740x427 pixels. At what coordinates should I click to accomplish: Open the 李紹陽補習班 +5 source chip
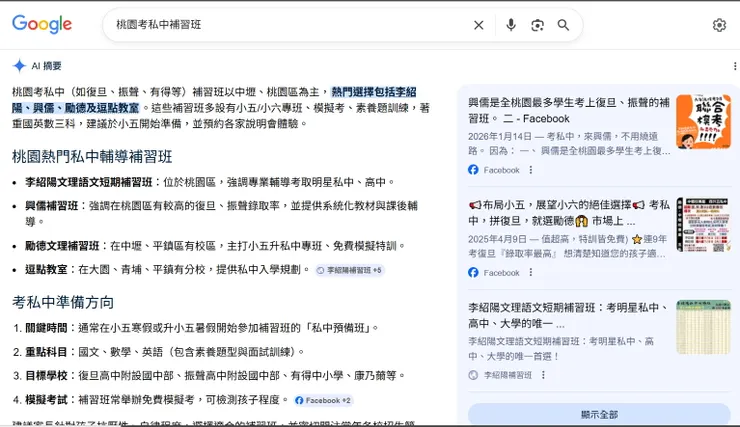tap(350, 270)
